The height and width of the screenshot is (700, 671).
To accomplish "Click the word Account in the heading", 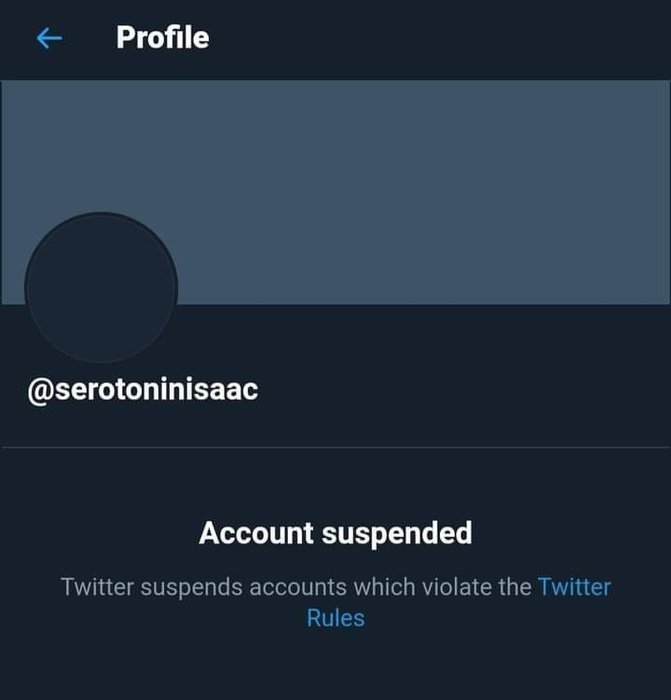I will 256,533.
